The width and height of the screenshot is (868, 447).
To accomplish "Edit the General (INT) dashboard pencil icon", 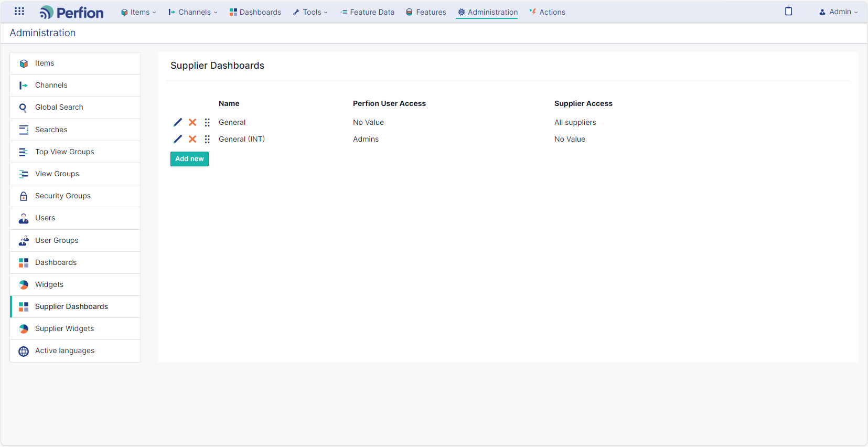I will [178, 139].
